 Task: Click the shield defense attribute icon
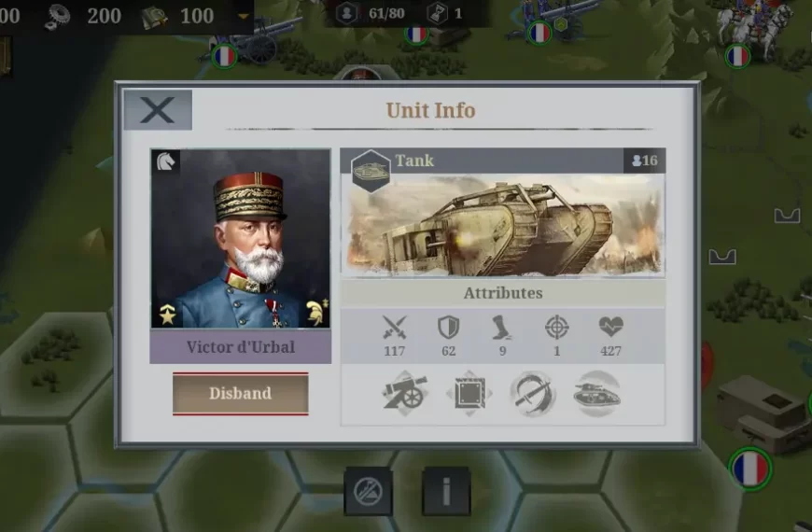pyautogui.click(x=448, y=328)
